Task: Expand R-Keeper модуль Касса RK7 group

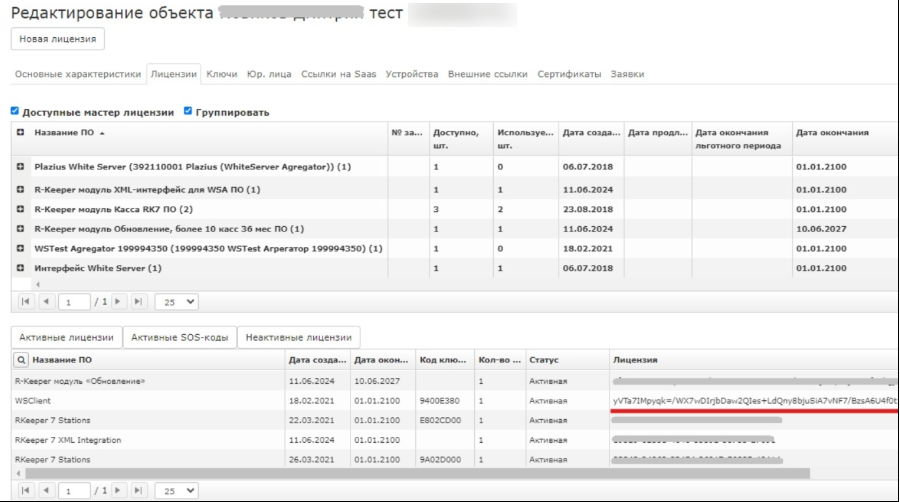Action: tap(20, 209)
